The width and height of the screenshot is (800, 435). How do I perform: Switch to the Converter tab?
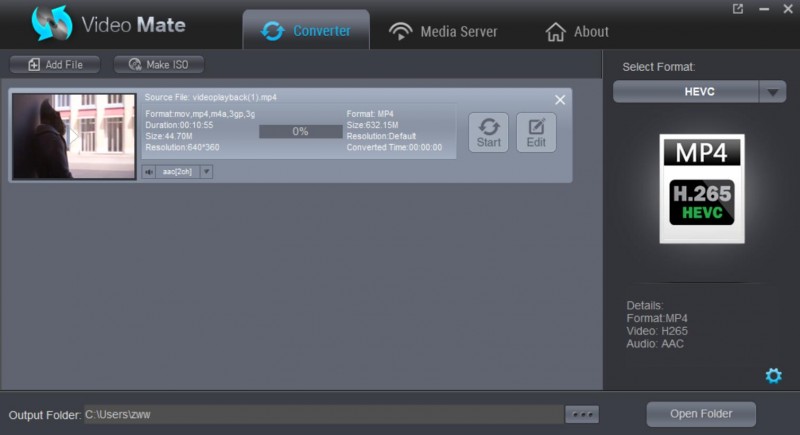click(306, 31)
